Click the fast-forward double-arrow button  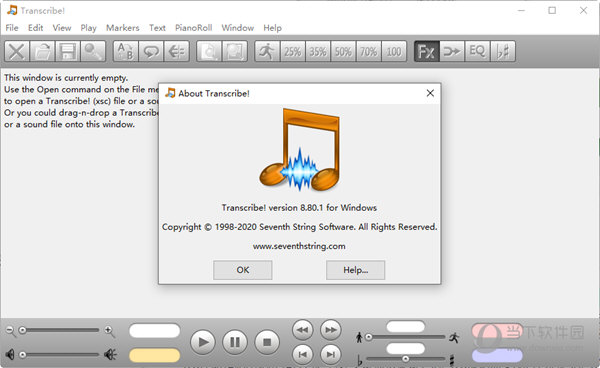click(x=331, y=330)
